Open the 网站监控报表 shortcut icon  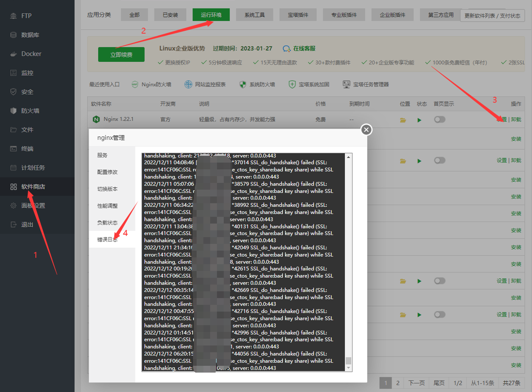pos(188,84)
